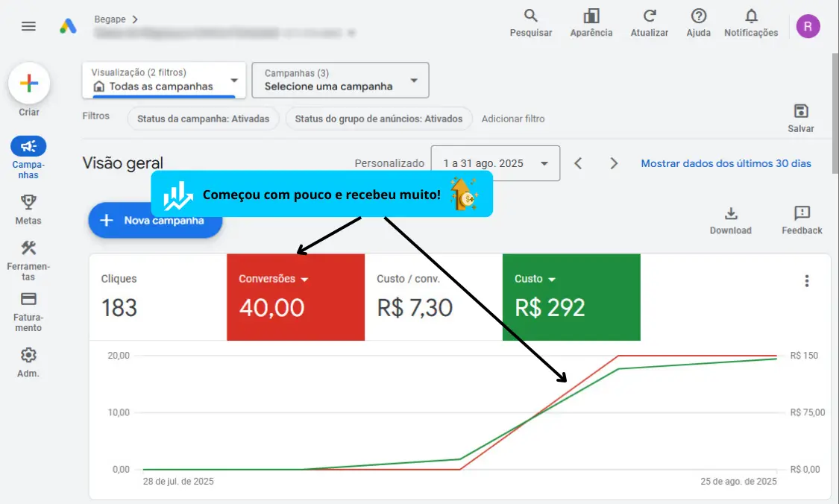Open Ferramentas in the sidebar
839x504 pixels.
point(28,249)
